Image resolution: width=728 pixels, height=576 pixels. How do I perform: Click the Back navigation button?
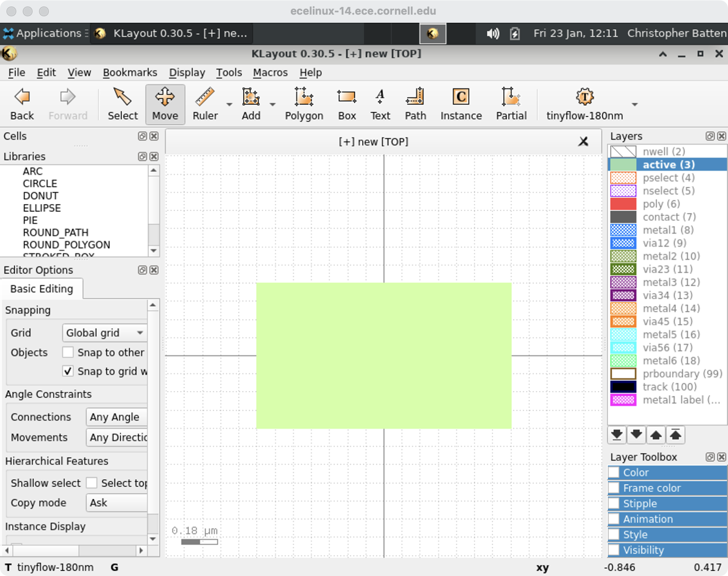pos(22,104)
